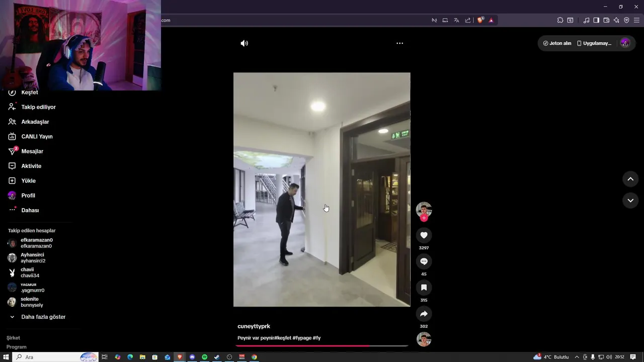Open sound disc thumbnail below share
This screenshot has height=362, width=644.
point(424,339)
